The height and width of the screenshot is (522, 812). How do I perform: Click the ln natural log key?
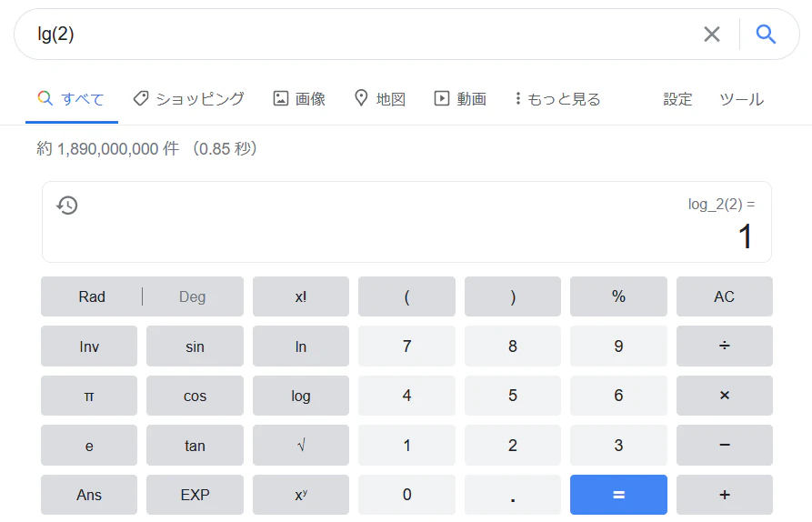point(300,346)
